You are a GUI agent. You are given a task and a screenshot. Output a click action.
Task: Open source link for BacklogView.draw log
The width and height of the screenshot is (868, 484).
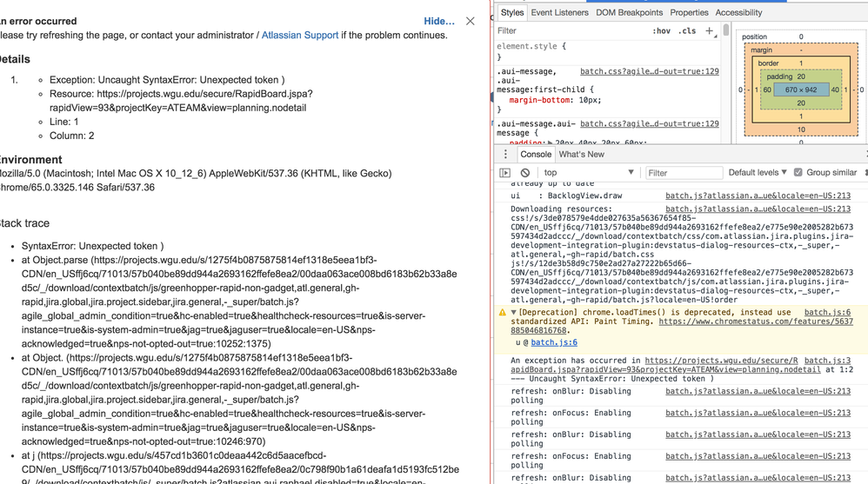pos(758,196)
